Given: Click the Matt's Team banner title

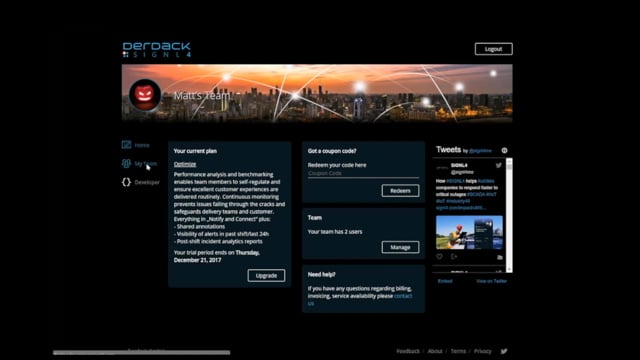Looking at the screenshot, I should point(202,96).
